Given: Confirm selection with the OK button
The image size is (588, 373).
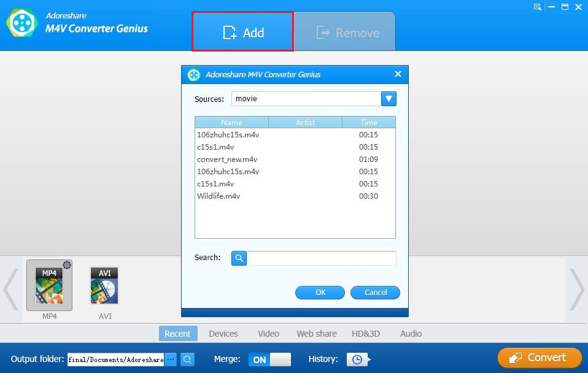Looking at the screenshot, I should point(319,293).
